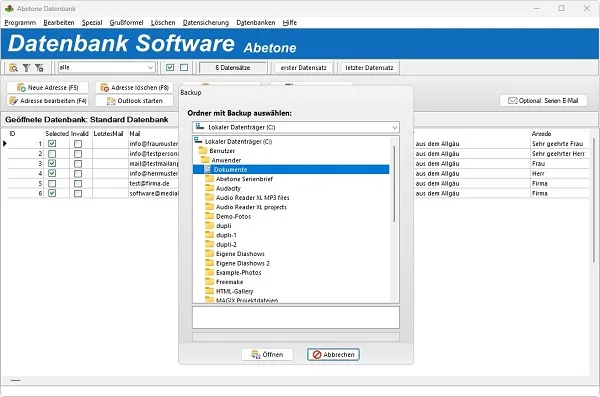Click the Demo-Fotos folder icon
The width and height of the screenshot is (600, 397).
tap(209, 216)
